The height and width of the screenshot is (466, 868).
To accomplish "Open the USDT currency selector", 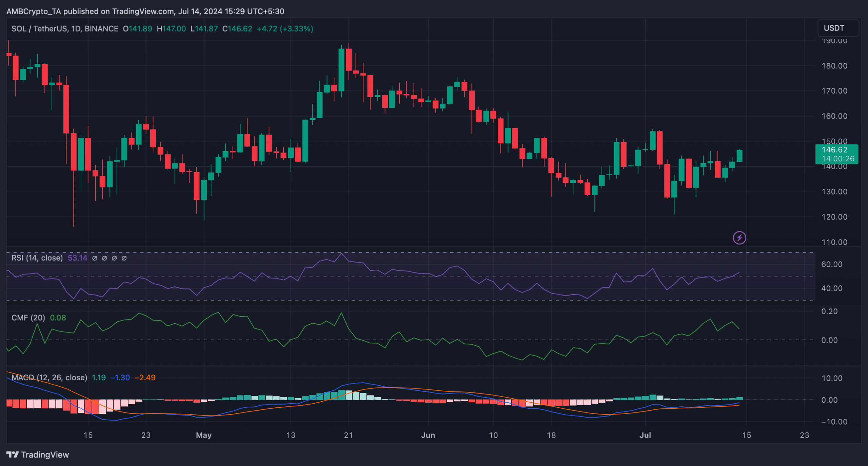I will click(x=838, y=28).
